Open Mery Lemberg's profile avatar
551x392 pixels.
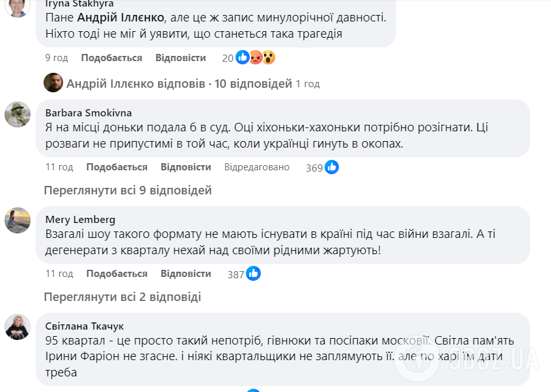coord(18,221)
